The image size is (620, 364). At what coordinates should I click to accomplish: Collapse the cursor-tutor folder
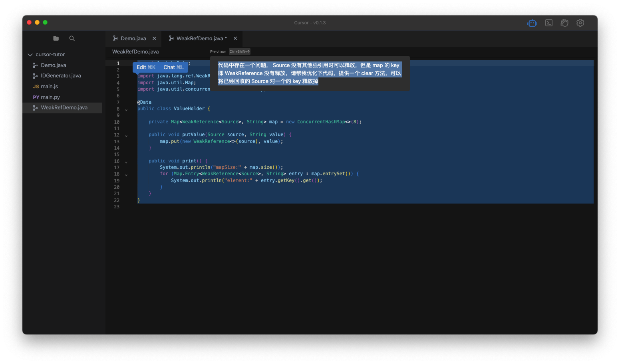[30, 55]
